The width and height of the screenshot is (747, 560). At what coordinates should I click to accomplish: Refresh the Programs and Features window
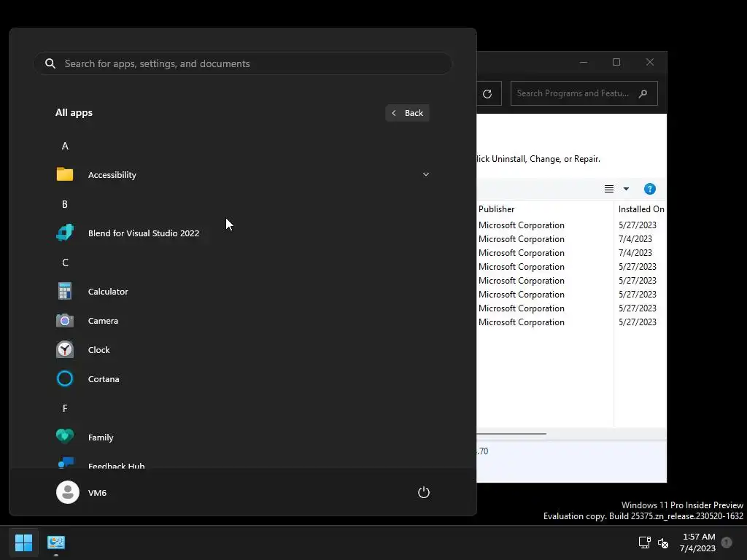coord(487,94)
